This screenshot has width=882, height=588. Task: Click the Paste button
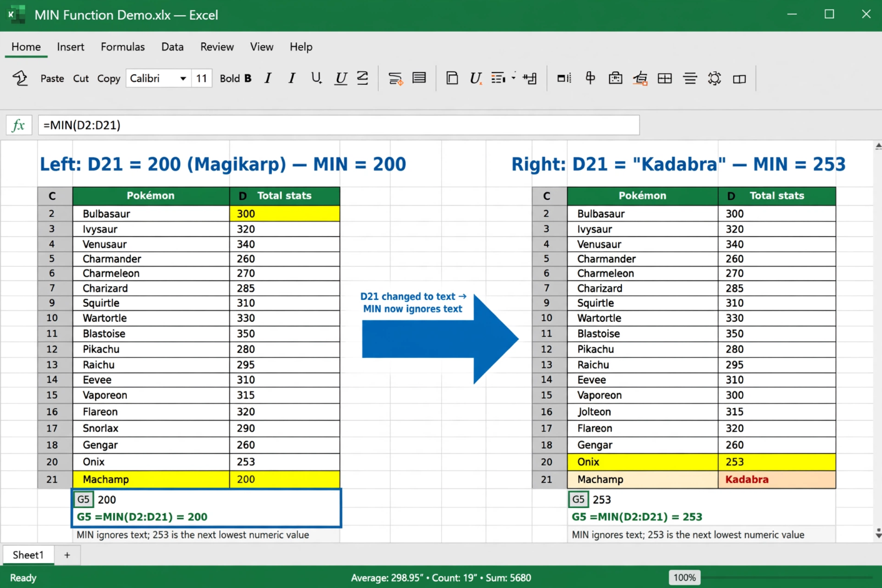tap(53, 78)
